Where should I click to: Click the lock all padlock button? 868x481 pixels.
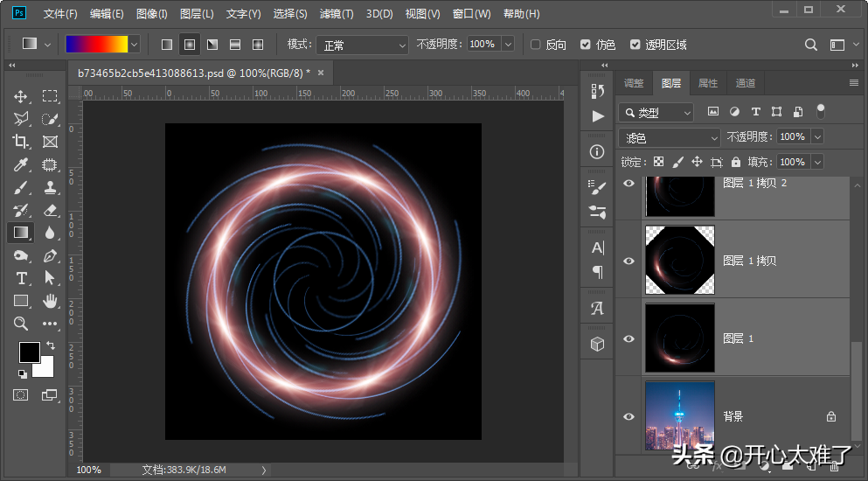point(736,162)
